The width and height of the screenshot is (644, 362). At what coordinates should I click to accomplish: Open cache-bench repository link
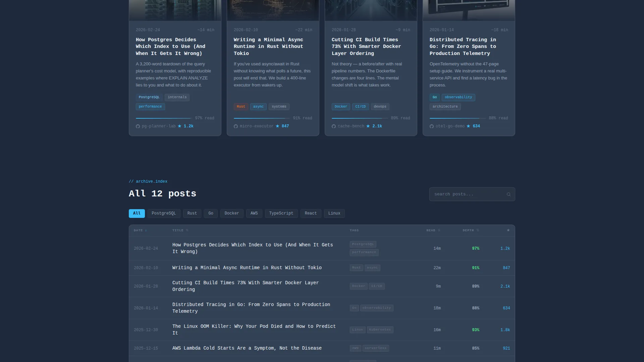[351, 126]
